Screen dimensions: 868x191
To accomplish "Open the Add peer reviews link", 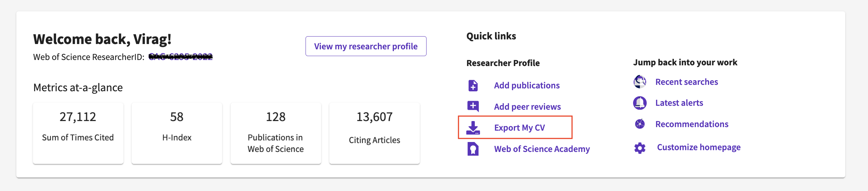I will click(527, 107).
